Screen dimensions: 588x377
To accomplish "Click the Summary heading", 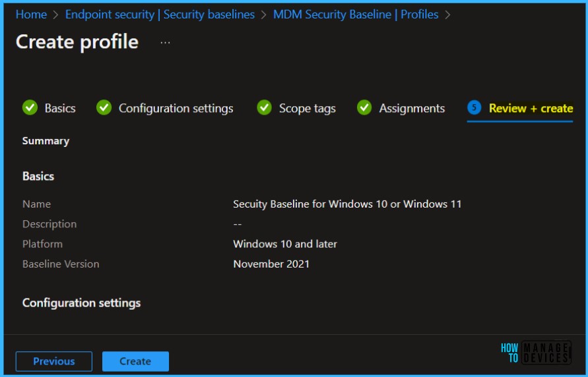I will [x=46, y=141].
